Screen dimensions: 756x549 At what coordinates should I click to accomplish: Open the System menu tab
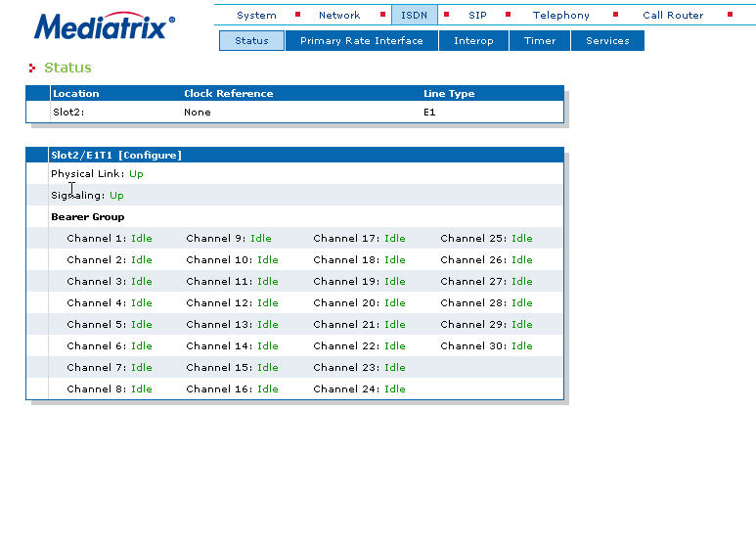point(256,15)
